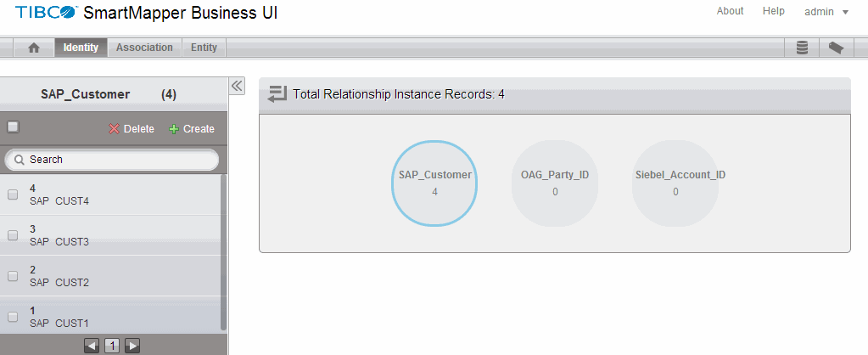Click the Search input field
This screenshot has height=355, width=868.
[119, 160]
